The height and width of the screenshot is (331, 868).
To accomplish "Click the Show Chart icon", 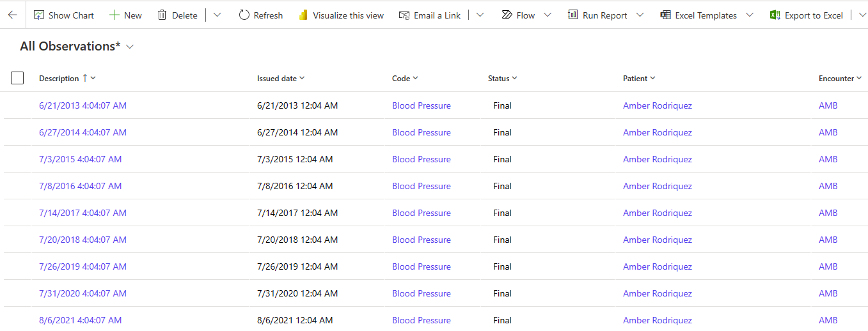I will [39, 15].
